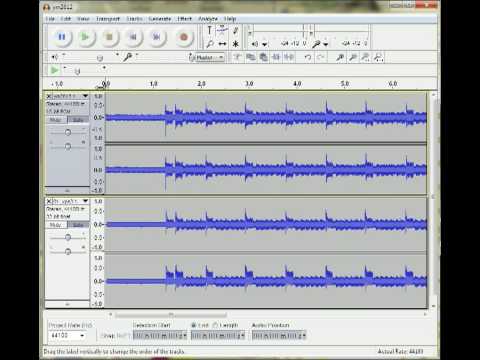This screenshot has height=360, width=480.
Task: Zoom out on the waveform
Action: click(352, 57)
